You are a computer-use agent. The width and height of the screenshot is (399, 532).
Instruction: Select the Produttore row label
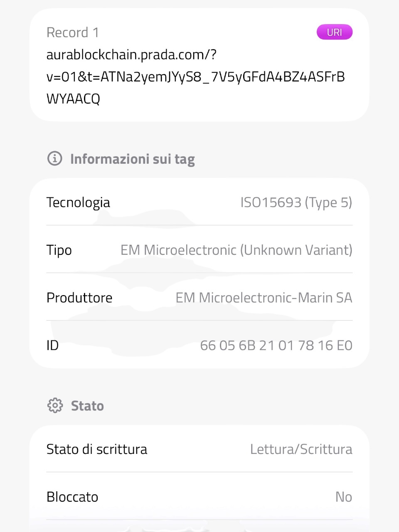(x=79, y=298)
